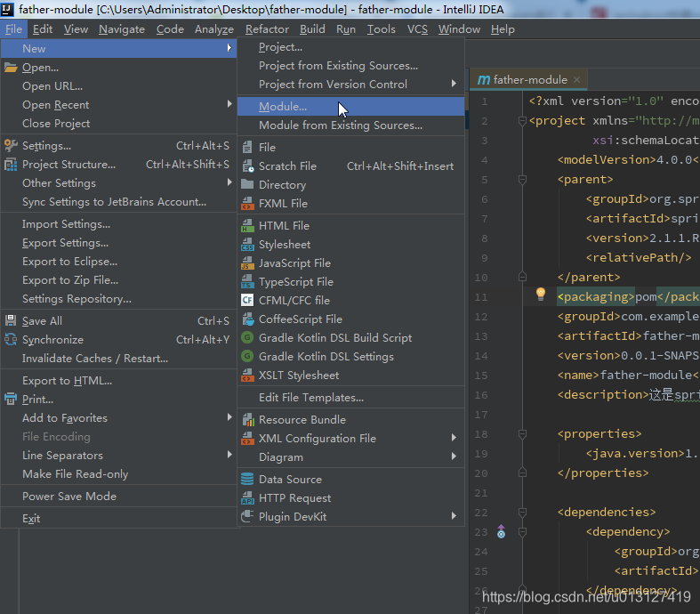Viewport: 700px width, 614px height.
Task: Choose Power Save Mode entry
Action: [119, 497]
